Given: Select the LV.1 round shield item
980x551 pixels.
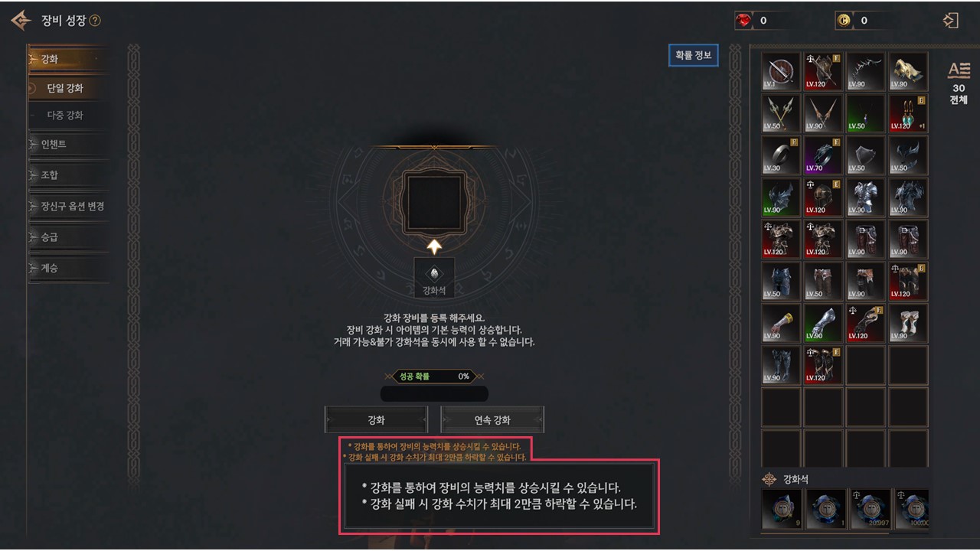Looking at the screenshot, I should [x=781, y=71].
